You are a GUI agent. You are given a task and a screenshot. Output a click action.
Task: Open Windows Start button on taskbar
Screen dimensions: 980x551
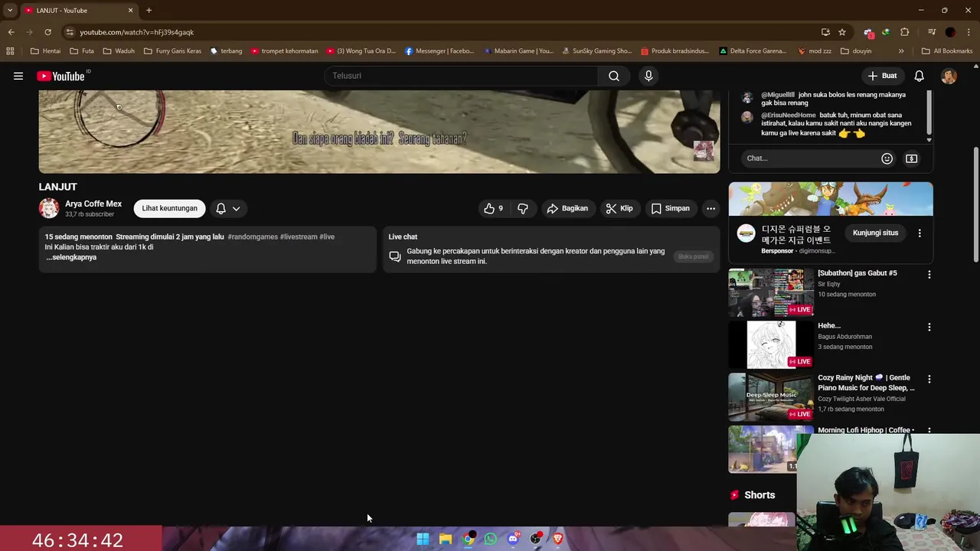pos(423,539)
